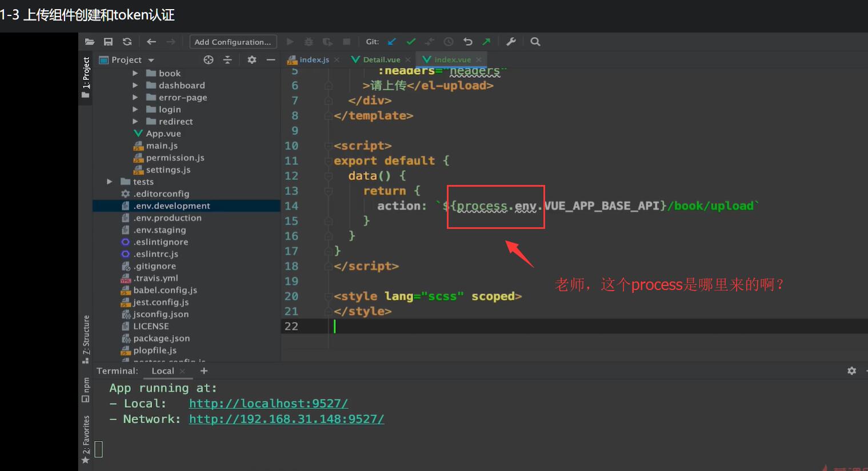
Task: Select App.vue in the project tree
Action: (163, 134)
